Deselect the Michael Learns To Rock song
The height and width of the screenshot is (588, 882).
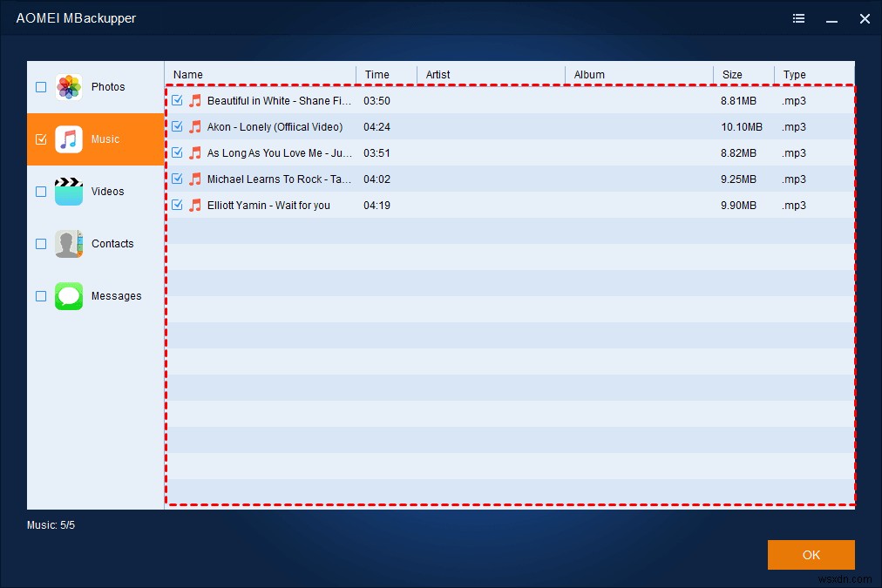point(178,179)
